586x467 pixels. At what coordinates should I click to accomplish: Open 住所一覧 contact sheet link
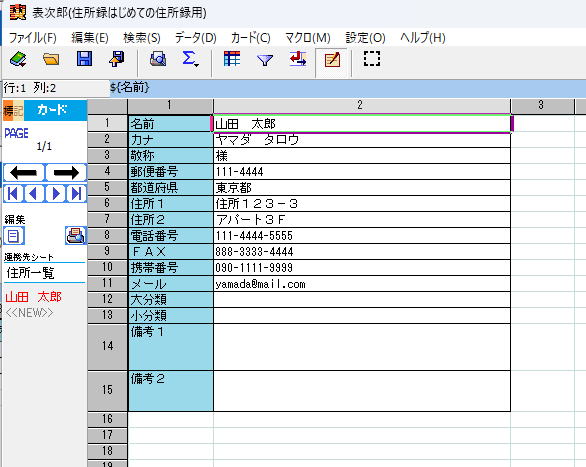[x=31, y=273]
